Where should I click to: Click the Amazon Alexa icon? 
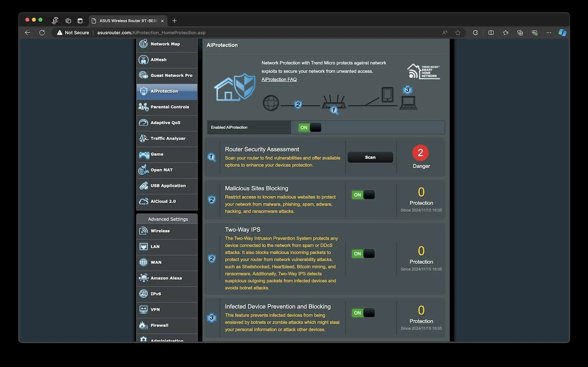tap(143, 278)
